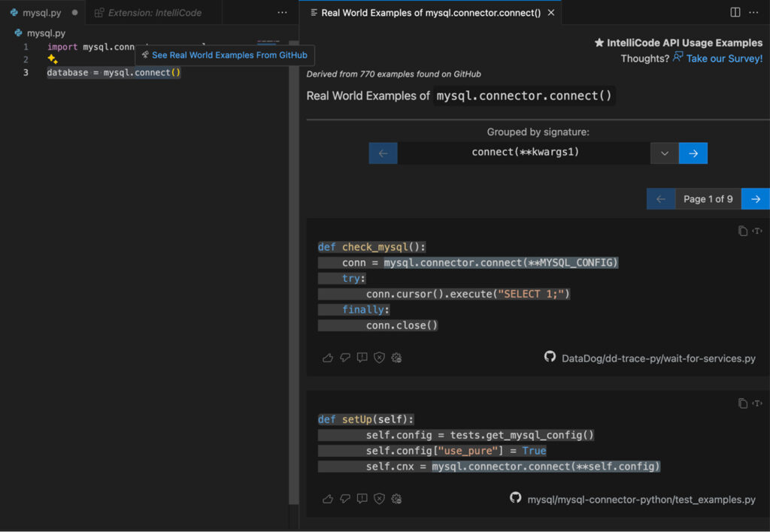This screenshot has width=770, height=532.
Task: Click the thumbs down icon on setUp example
Action: 345,498
